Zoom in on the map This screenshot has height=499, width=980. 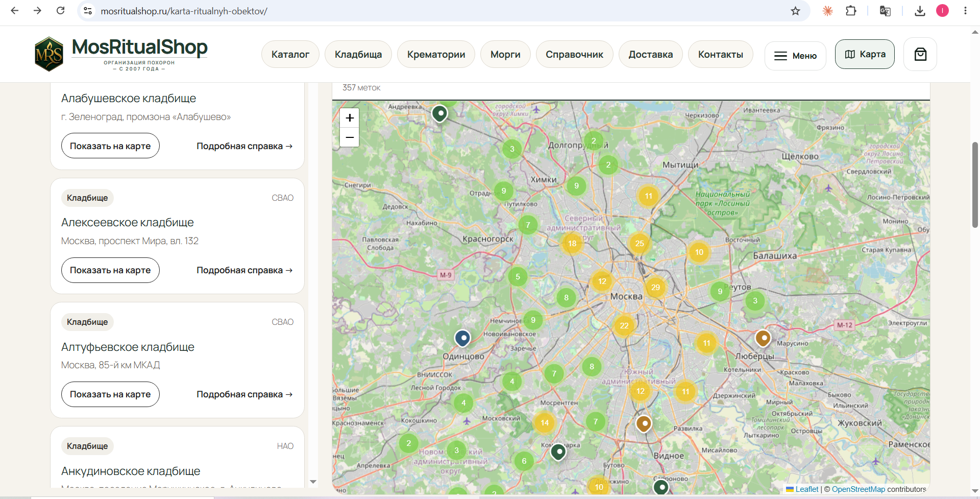[x=350, y=118]
